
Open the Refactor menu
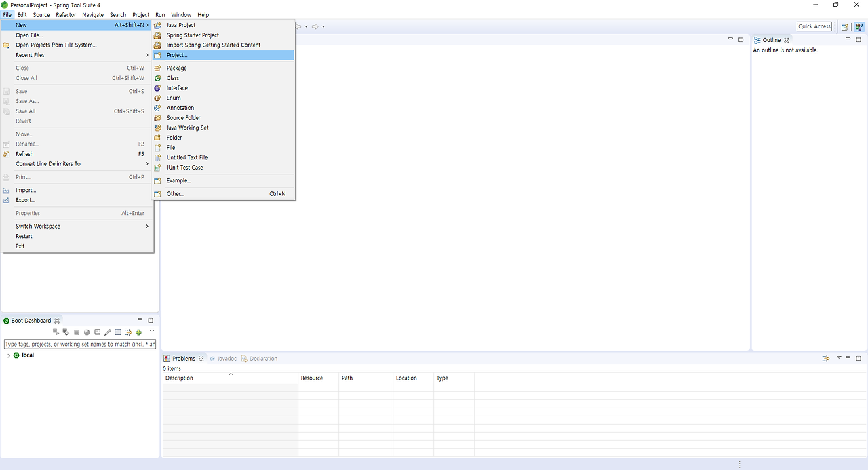tap(66, 15)
